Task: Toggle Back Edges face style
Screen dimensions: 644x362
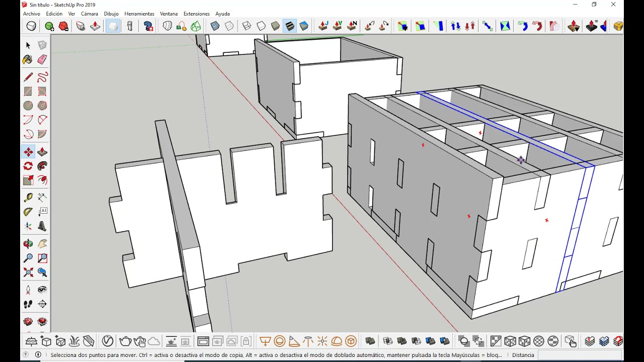Action: [x=229, y=26]
